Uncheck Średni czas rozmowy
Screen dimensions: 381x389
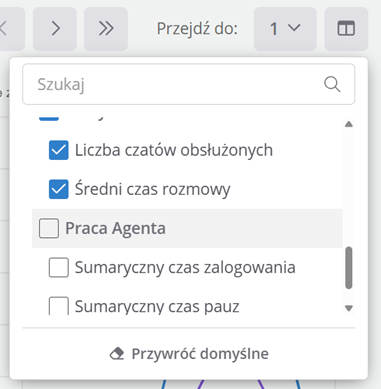pos(59,189)
